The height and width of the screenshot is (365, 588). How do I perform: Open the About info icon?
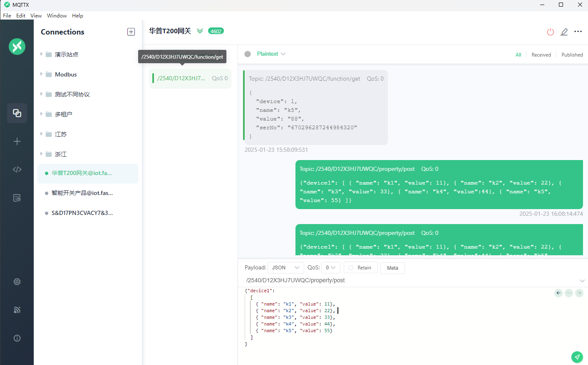tap(17, 338)
